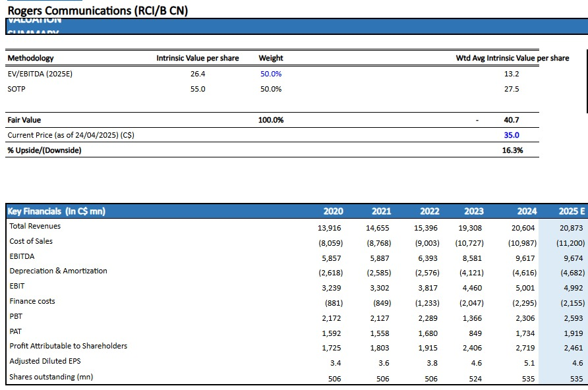Click 2023 PBT value 1,366
Screen dimensions: 588x390
473,318
